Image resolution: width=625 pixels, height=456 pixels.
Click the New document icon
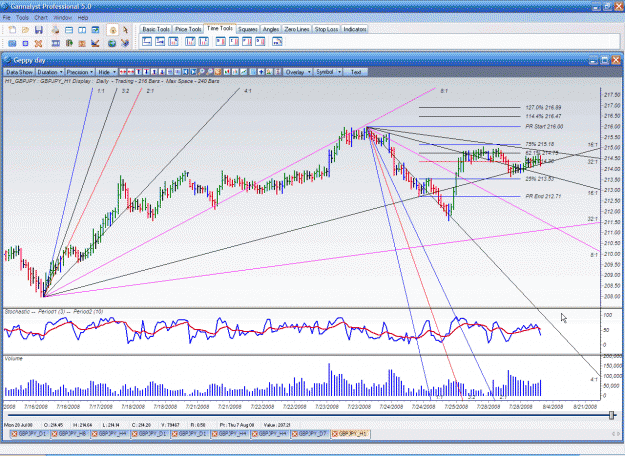[x=12, y=30]
